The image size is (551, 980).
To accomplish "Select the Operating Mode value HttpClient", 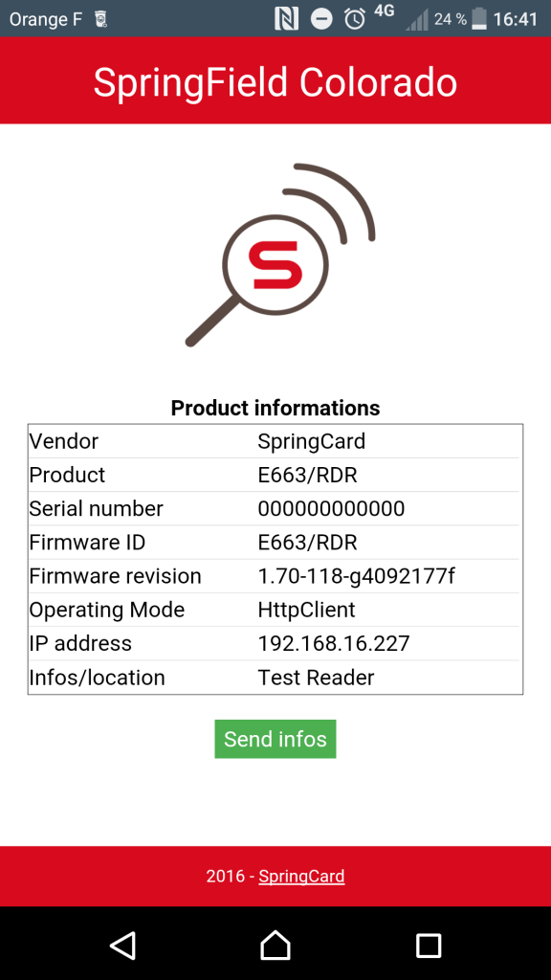I will pyautogui.click(x=307, y=610).
